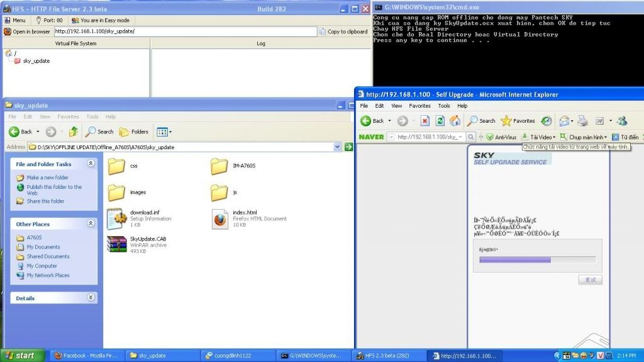Expand the Details panel
This screenshot has height=362, width=644.
[x=91, y=297]
